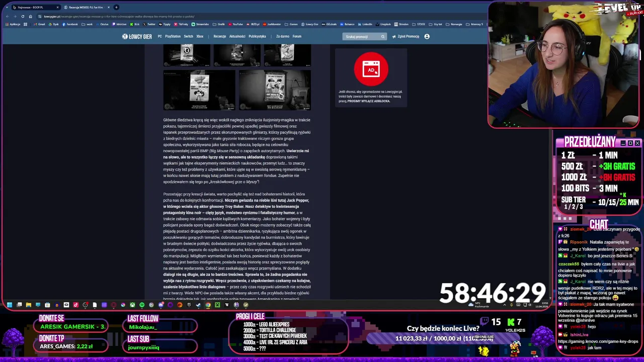Open the Łowcy Gier bookmark
Image resolution: width=644 pixels, height=362 pixels.
[x=309, y=24]
